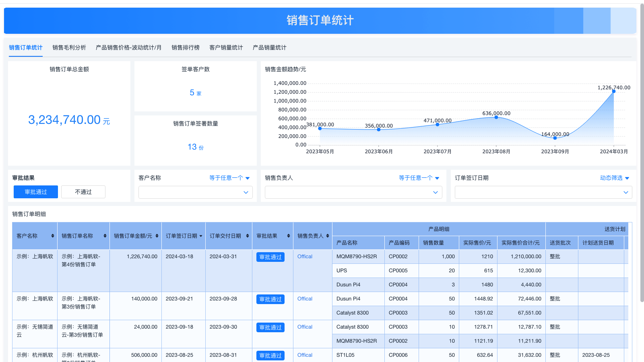Click 签单客户数 value 5 家

pos(196,93)
